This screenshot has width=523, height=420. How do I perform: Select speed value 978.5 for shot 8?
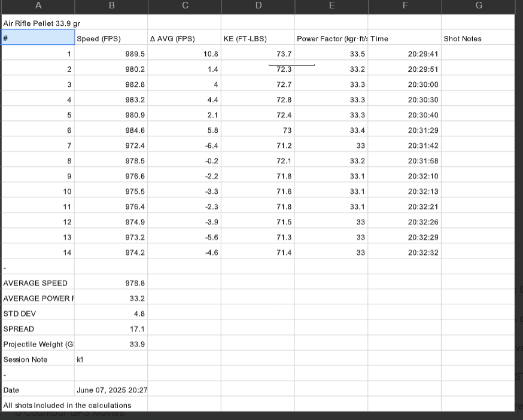111,161
